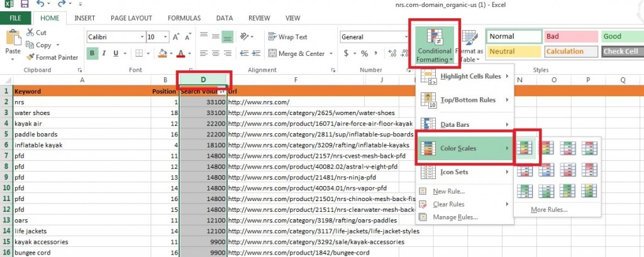Expand the Conditional Formatting dropdown button
The width and height of the screenshot is (644, 257).
(x=435, y=45)
